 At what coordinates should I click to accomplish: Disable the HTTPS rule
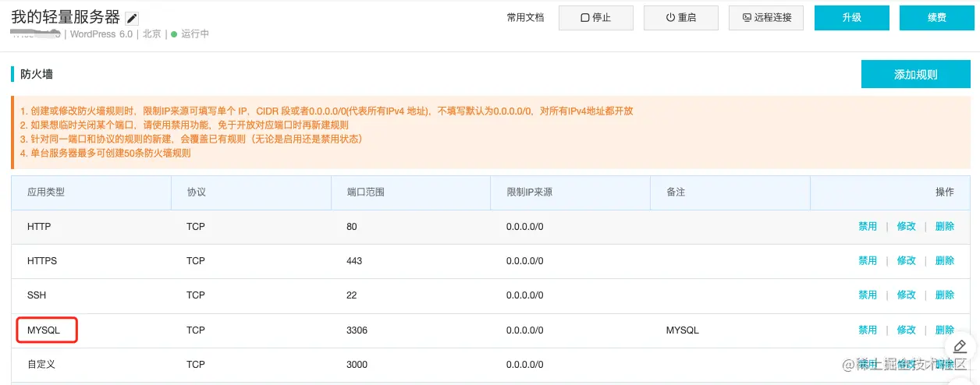click(868, 261)
